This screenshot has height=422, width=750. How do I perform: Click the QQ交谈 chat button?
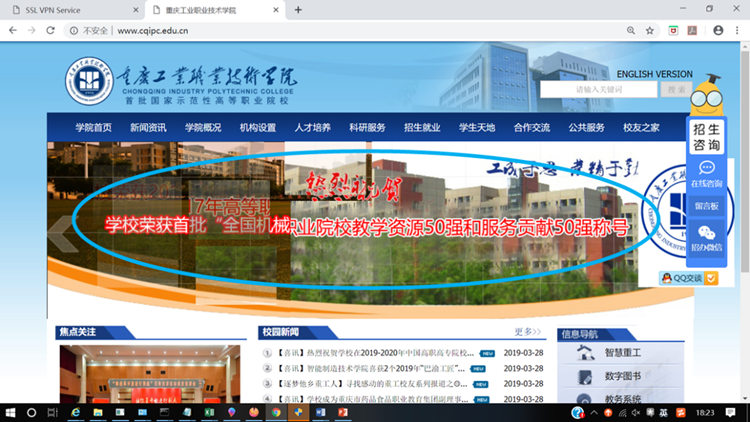[x=688, y=278]
